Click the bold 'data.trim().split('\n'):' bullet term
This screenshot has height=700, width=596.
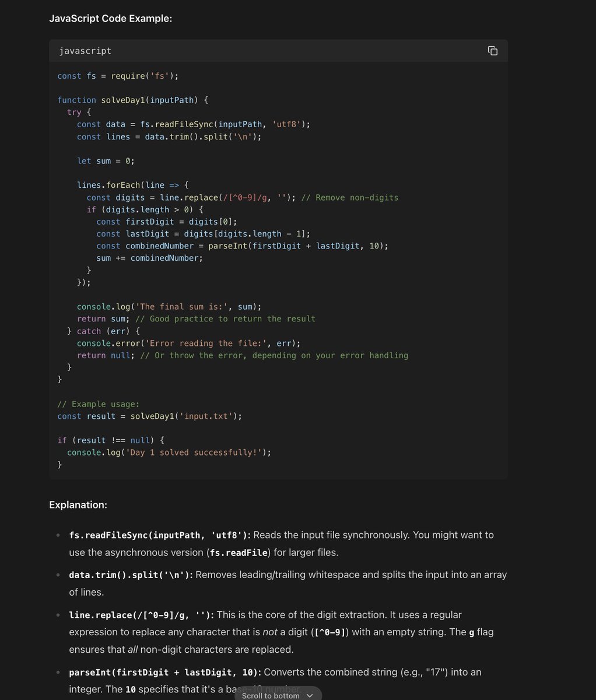point(131,575)
